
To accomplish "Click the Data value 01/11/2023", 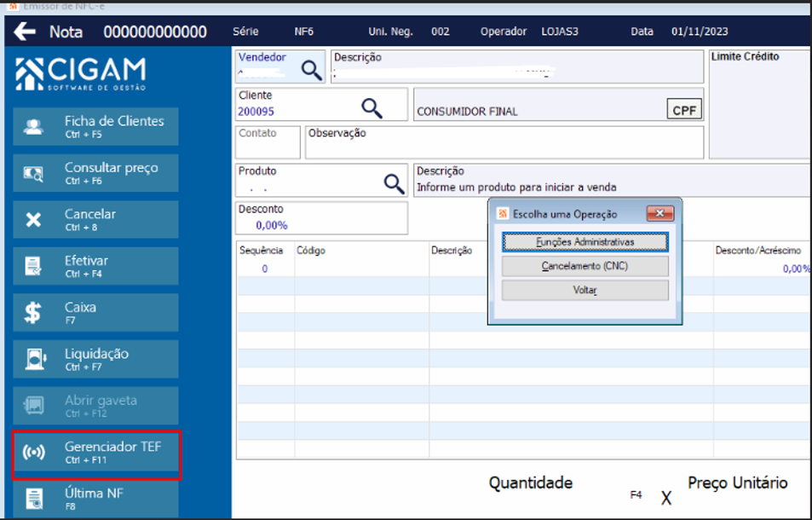I will (x=700, y=32).
